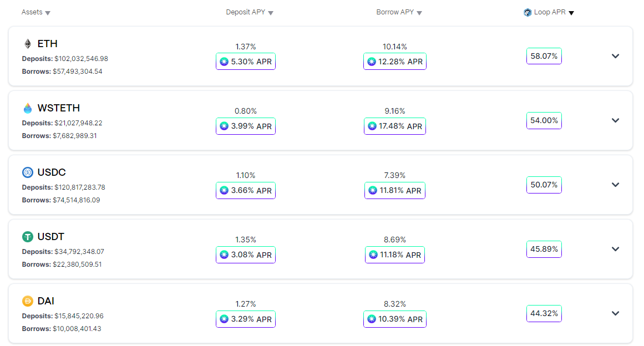
Task: Click the star icon in USDT's 3.08% APR badge
Action: pos(223,255)
